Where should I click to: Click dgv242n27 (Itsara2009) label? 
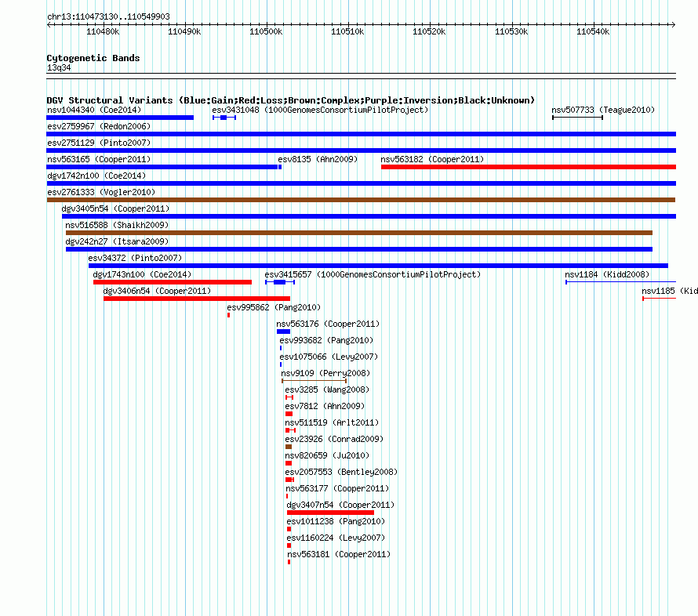tap(117, 241)
